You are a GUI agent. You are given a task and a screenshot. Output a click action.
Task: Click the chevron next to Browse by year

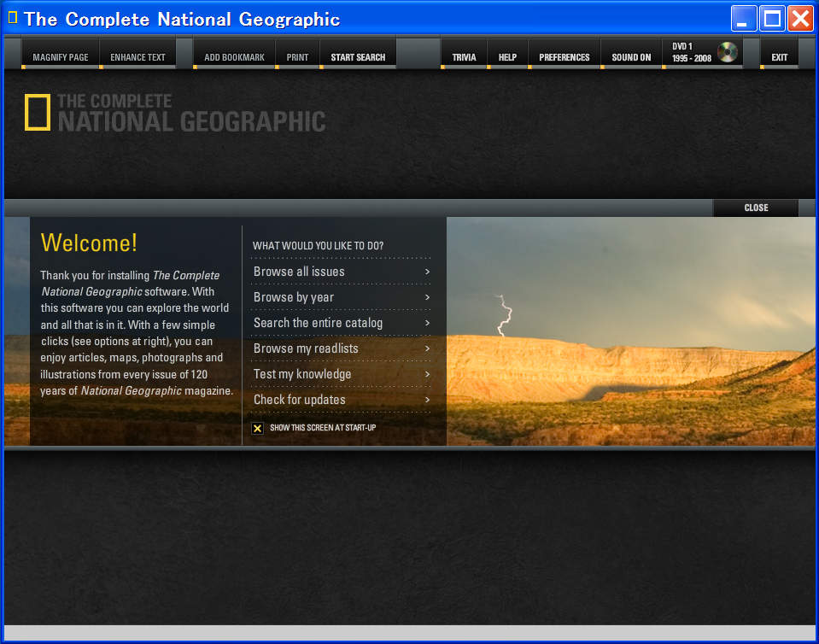(x=427, y=297)
